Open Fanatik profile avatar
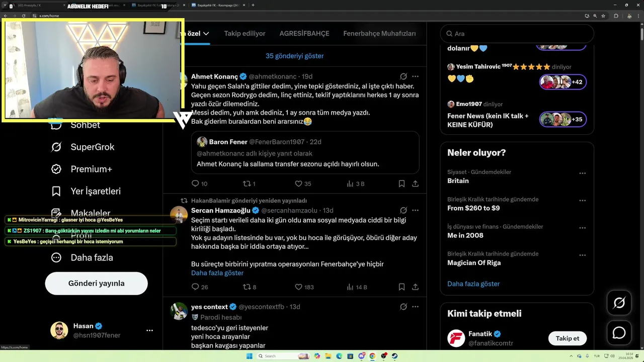The height and width of the screenshot is (362, 644). point(456,338)
